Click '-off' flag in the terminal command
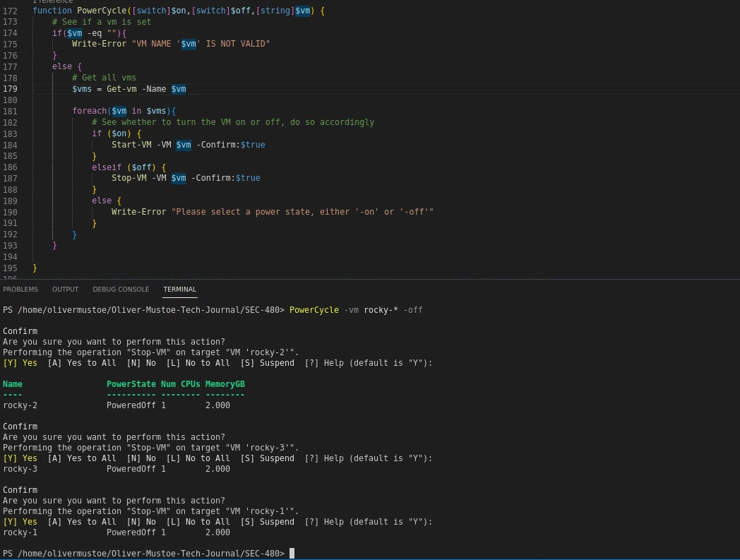Viewport: 740px width, 560px height. 413,310
